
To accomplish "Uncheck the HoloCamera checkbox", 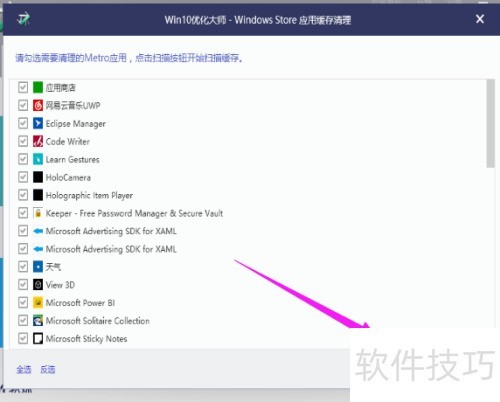I will tap(23, 177).
